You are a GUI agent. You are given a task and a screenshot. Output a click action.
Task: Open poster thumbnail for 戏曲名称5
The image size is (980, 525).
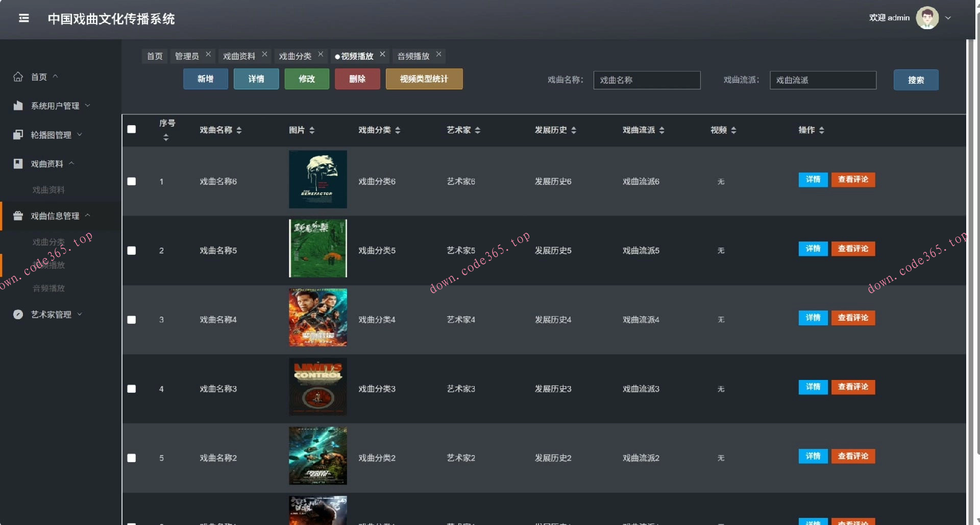[x=318, y=248]
